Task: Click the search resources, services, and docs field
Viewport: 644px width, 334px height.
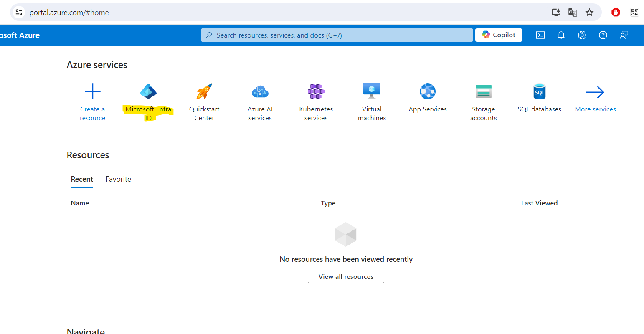Action: click(x=337, y=35)
